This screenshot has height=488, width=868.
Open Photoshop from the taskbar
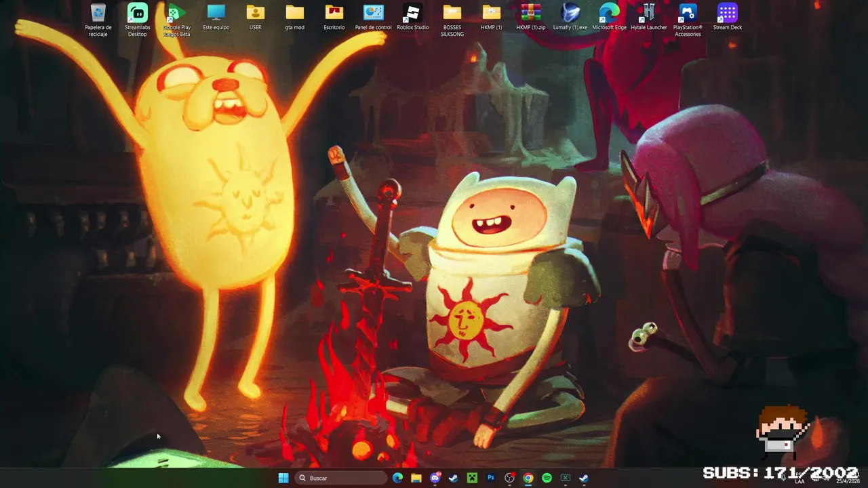pyautogui.click(x=490, y=478)
